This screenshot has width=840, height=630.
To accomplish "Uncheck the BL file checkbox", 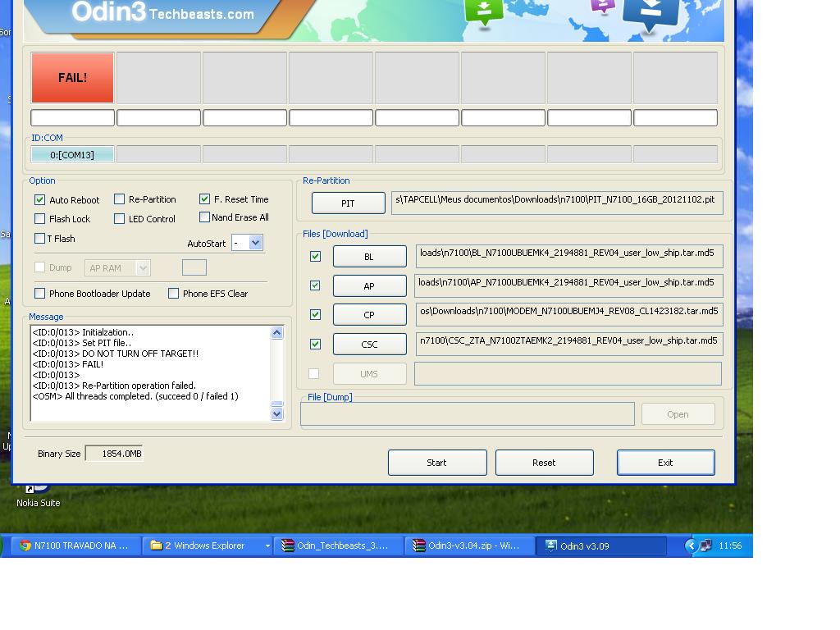I will (316, 257).
